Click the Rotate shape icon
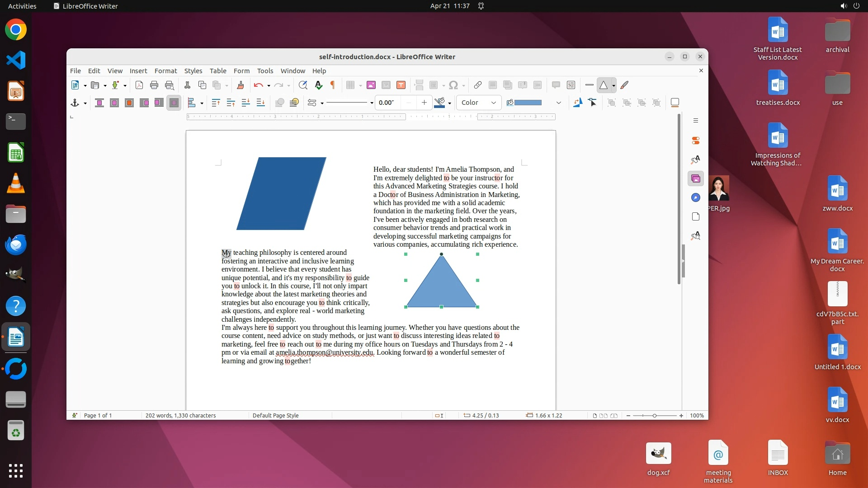 pyautogui.click(x=577, y=103)
